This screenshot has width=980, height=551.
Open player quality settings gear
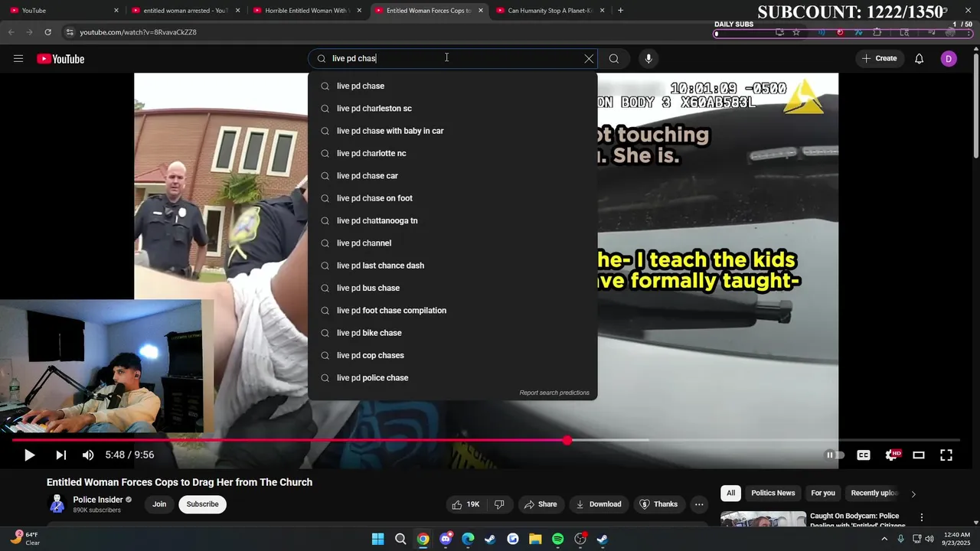[x=892, y=455]
